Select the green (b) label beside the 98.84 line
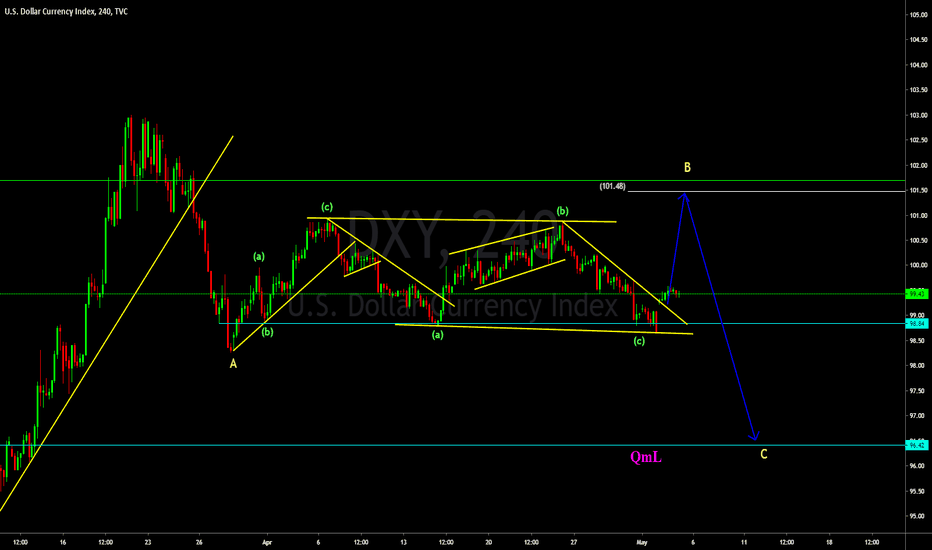Viewport: 932px width, 550px height. 267,332
